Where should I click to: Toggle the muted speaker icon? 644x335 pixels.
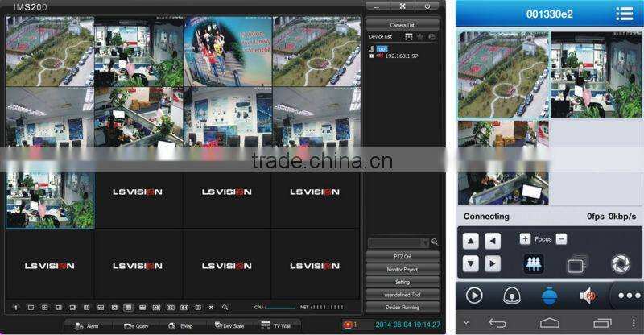click(588, 296)
